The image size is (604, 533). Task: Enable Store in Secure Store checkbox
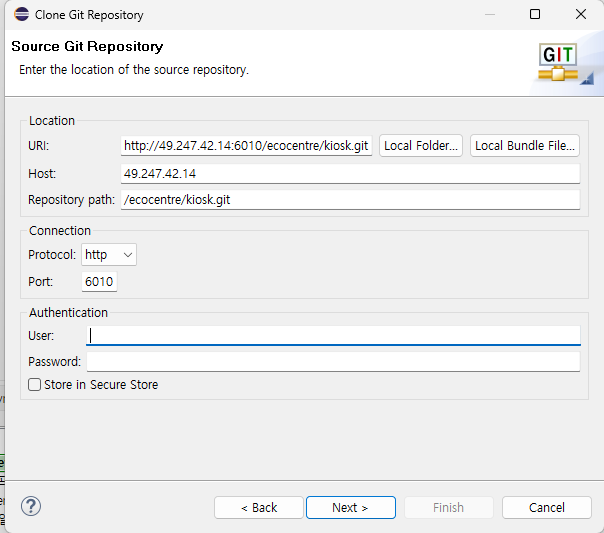[34, 384]
